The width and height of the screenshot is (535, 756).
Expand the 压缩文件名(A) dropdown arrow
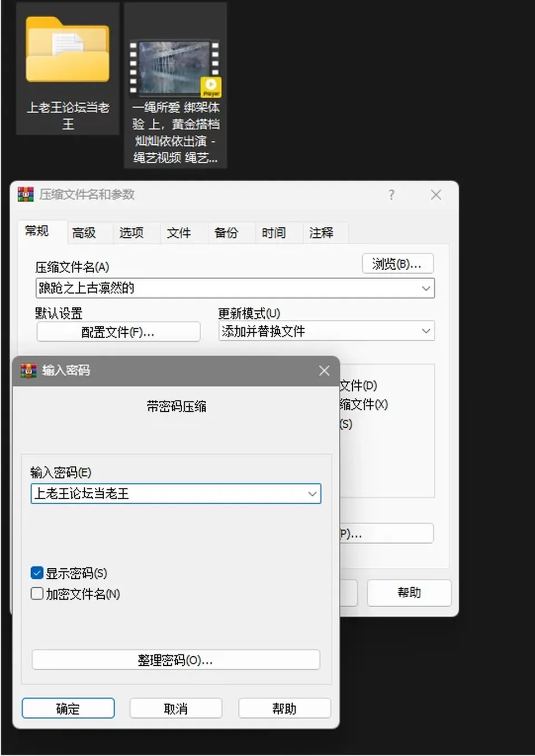coord(426,288)
